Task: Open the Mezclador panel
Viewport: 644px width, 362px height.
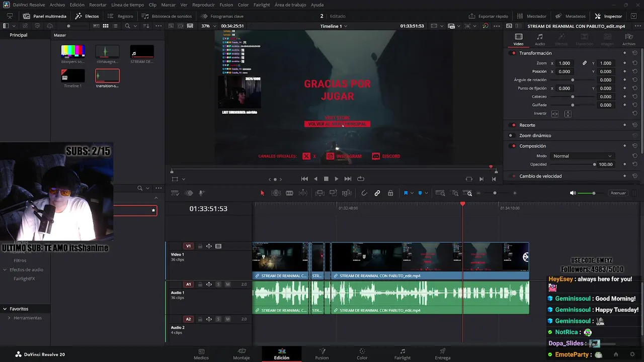Action: [x=532, y=16]
